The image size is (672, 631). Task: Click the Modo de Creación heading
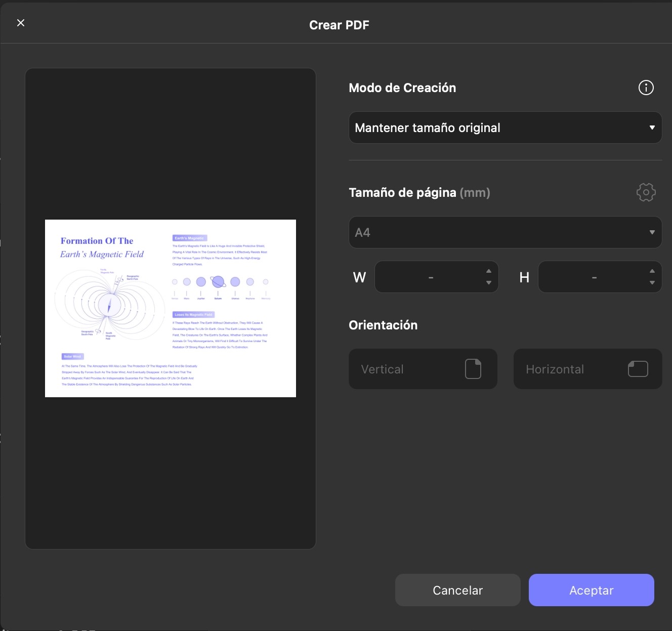[402, 88]
